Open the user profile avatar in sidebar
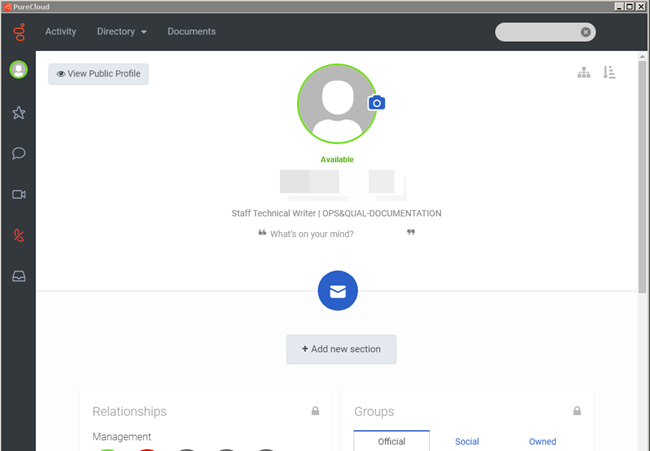The width and height of the screenshot is (650, 451). click(x=18, y=70)
